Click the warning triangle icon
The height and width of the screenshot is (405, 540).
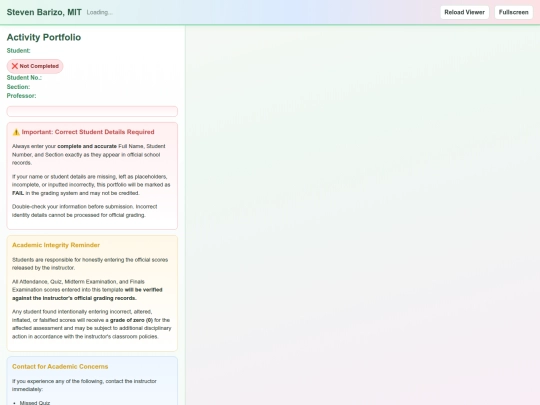tap(16, 132)
